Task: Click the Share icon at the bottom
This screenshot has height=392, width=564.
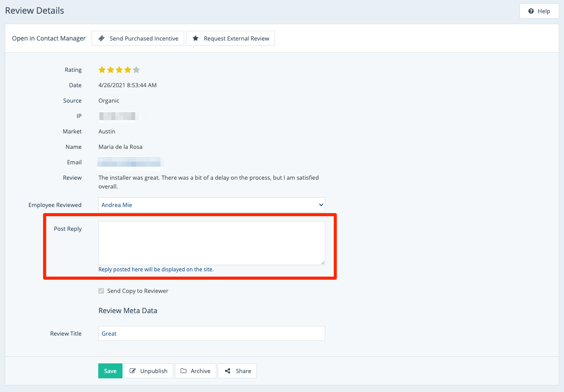Action: click(x=228, y=371)
